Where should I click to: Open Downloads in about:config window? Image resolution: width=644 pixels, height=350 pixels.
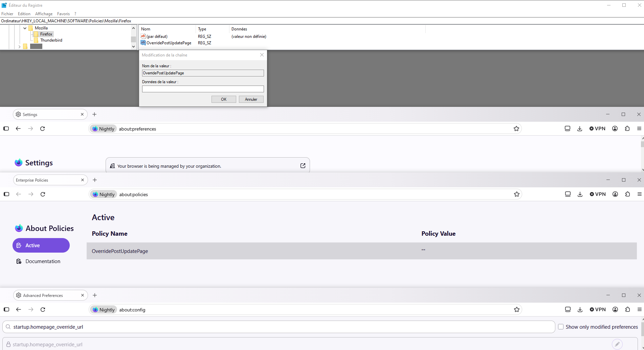(x=580, y=309)
